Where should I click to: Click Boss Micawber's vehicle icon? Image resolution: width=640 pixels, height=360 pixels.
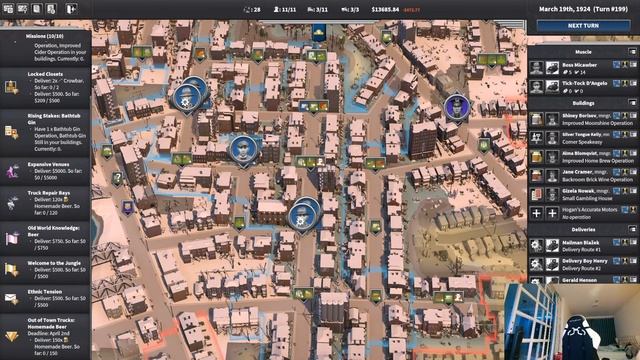pos(552,68)
